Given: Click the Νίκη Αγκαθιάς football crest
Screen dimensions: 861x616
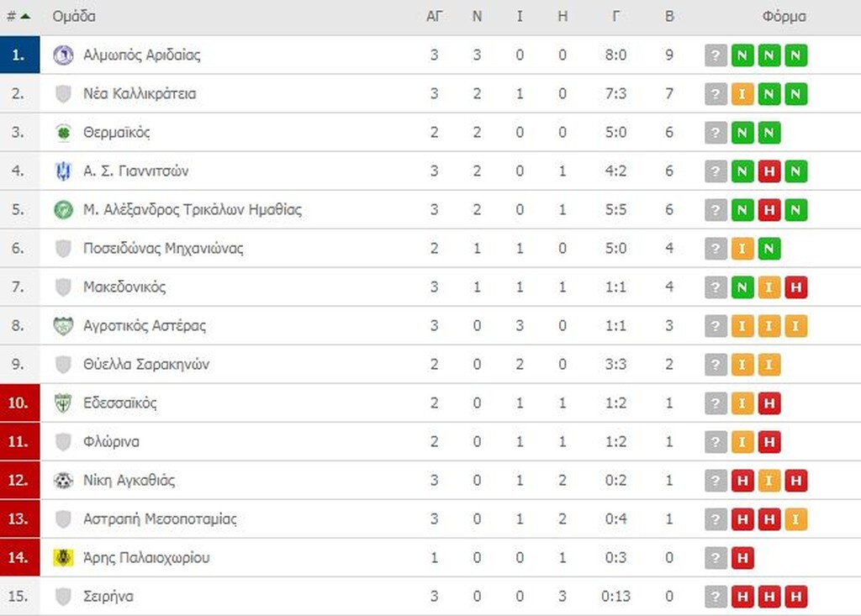Looking at the screenshot, I should (x=63, y=481).
